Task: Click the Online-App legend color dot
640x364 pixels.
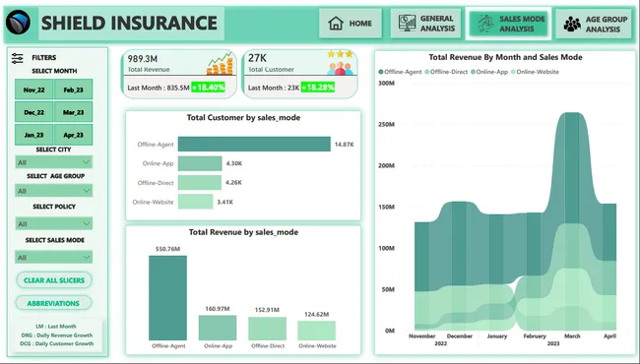Action: pyautogui.click(x=473, y=72)
